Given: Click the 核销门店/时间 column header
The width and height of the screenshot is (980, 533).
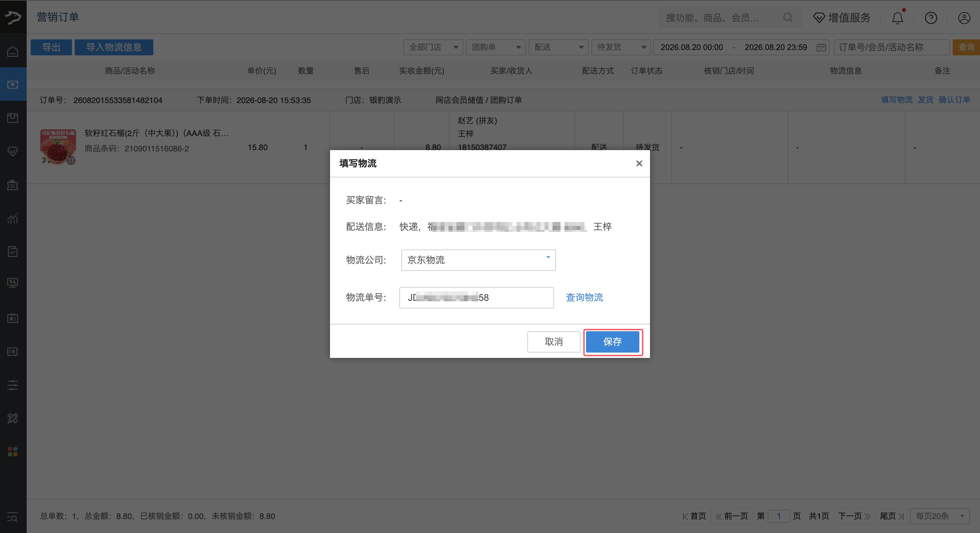Looking at the screenshot, I should pos(729,71).
